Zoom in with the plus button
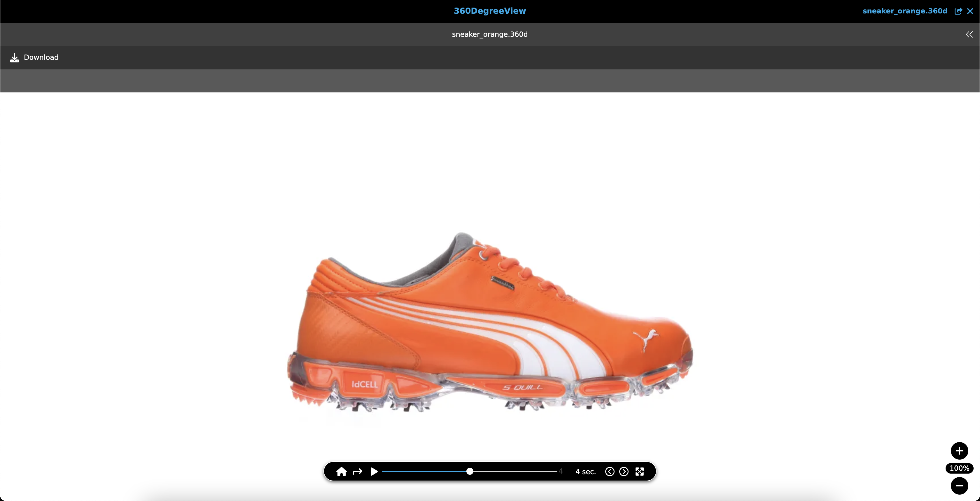 (x=959, y=451)
